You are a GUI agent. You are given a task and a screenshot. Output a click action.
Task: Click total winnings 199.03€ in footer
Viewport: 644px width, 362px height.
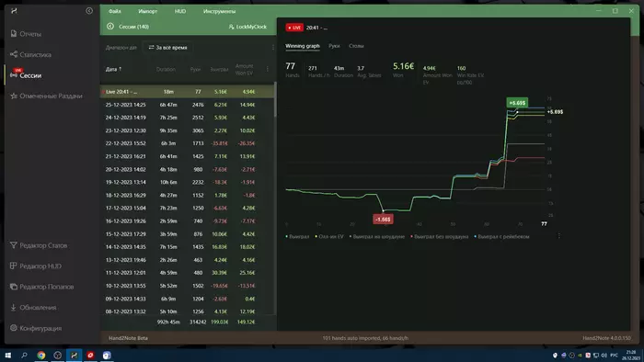coord(219,322)
